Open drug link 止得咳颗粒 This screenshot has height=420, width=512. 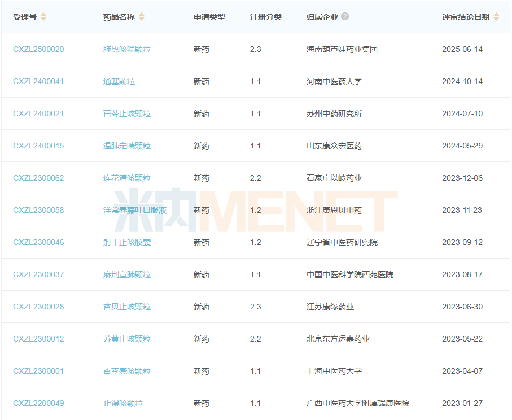(123, 403)
